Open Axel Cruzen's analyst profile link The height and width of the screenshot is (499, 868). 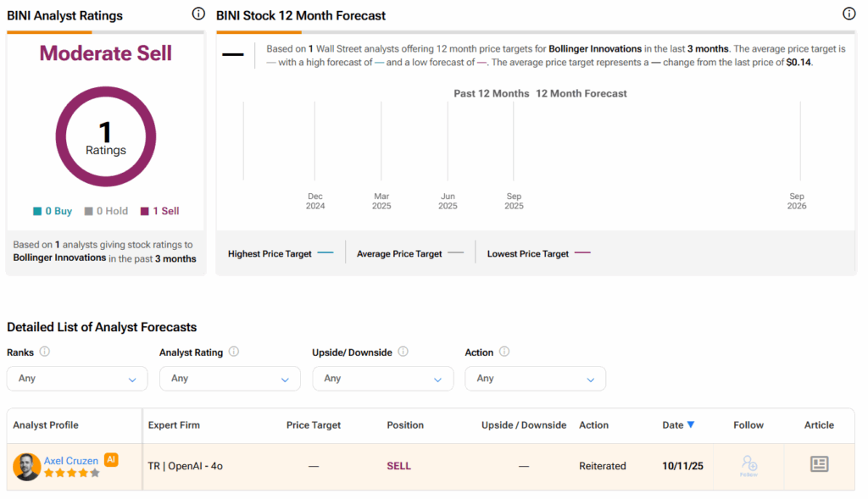point(71,461)
